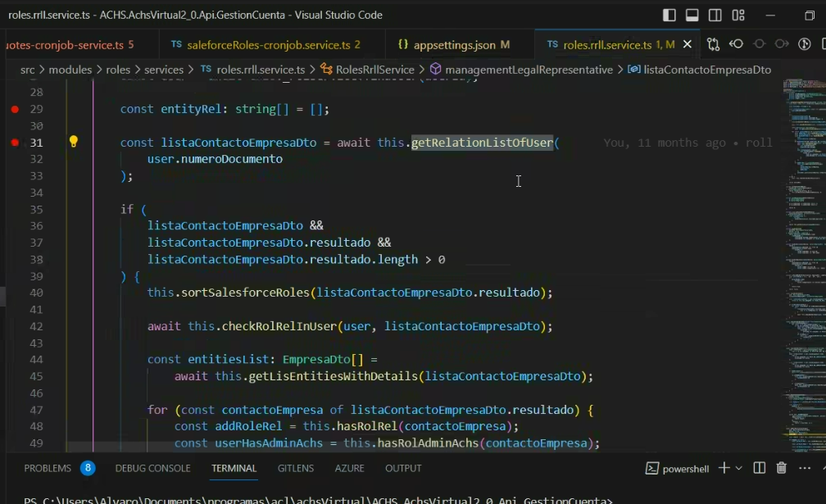Toggle GitLens file blame icon
Viewport: 826px width, 504px height.
coord(805,44)
